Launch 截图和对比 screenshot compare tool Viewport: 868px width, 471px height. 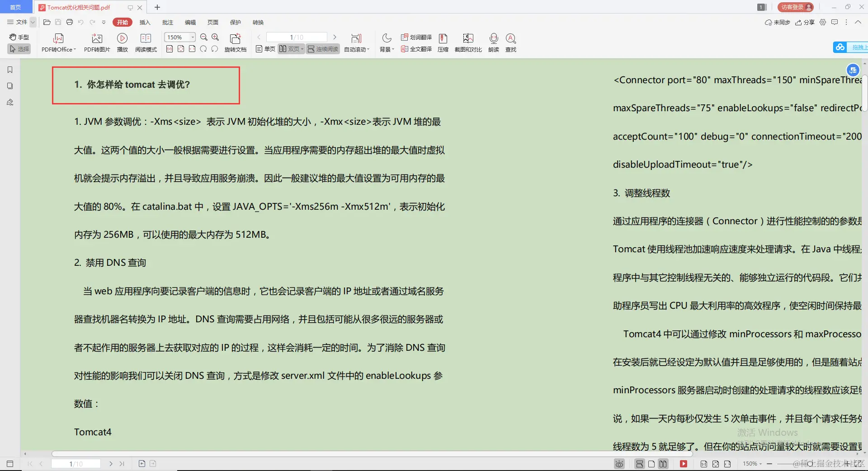pos(468,42)
